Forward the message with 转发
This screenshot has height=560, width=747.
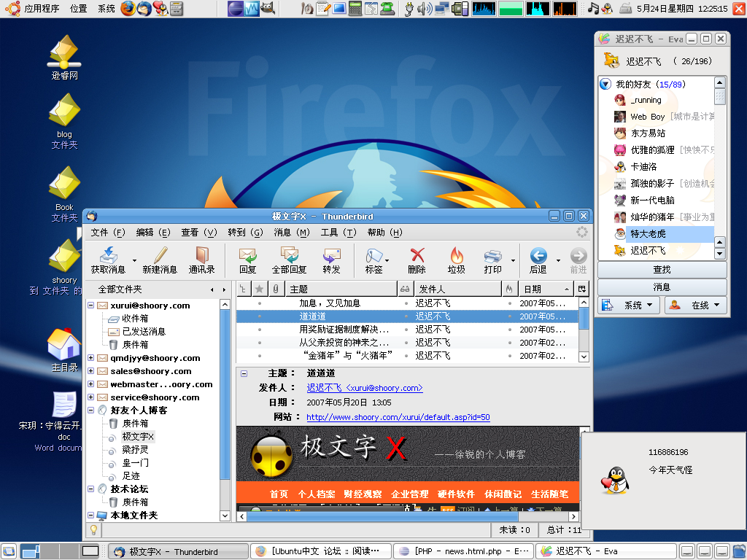click(x=332, y=260)
